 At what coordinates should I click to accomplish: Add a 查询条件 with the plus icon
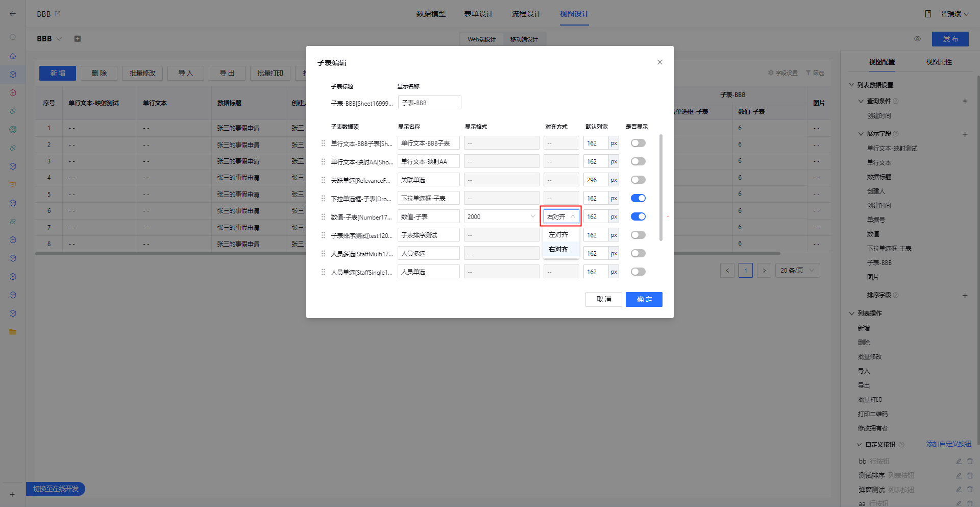pyautogui.click(x=965, y=101)
